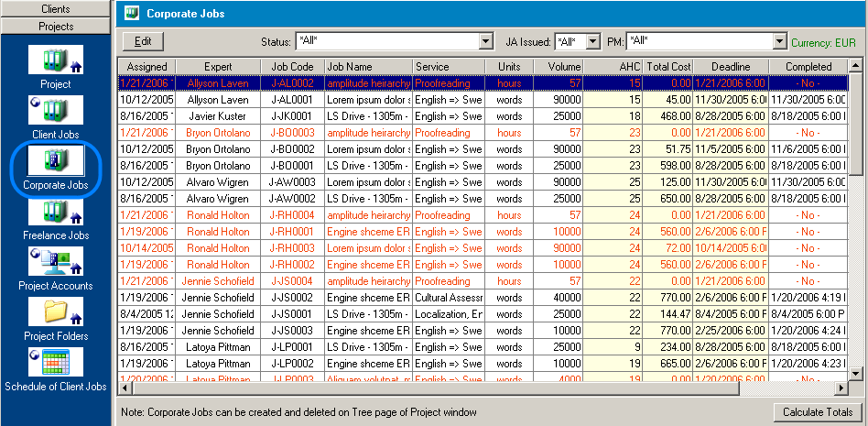Open the JA Issued dropdown
The width and height of the screenshot is (868, 426).
click(592, 41)
